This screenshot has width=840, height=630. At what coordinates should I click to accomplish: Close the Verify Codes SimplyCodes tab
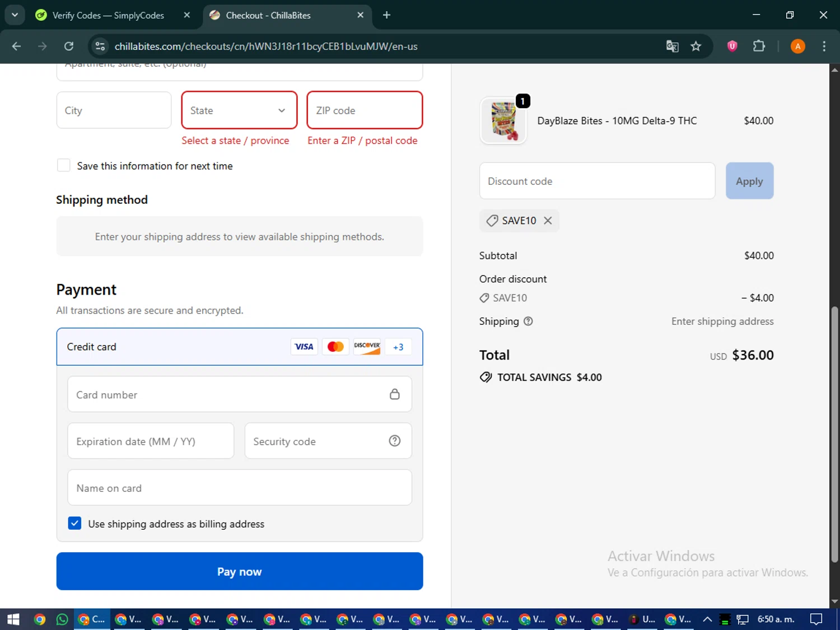187,15
